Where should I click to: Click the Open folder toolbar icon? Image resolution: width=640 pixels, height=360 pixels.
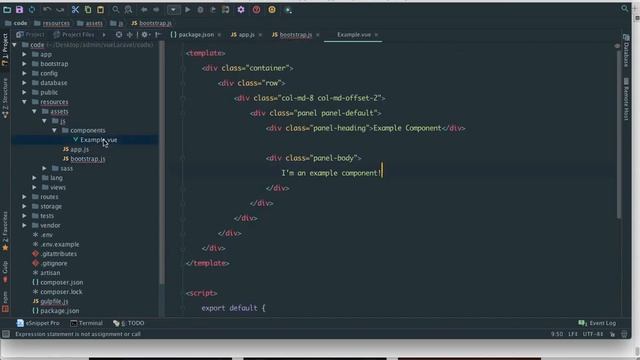click(7, 9)
